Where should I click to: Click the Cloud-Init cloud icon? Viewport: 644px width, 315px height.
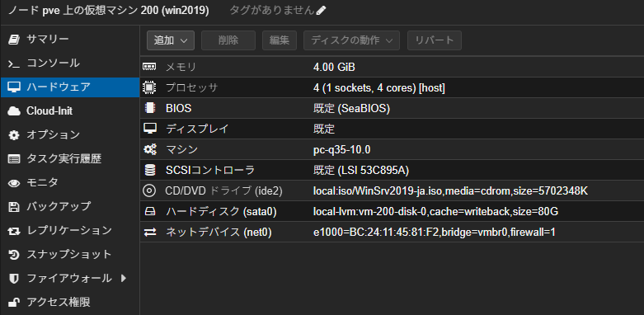click(x=14, y=111)
